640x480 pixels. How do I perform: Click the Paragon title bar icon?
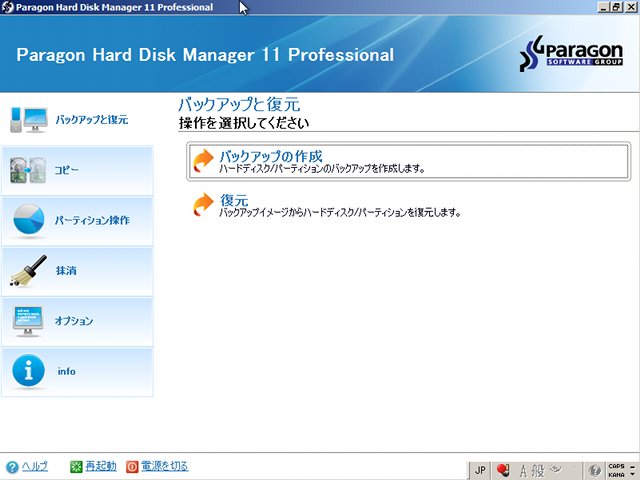tap(7, 7)
